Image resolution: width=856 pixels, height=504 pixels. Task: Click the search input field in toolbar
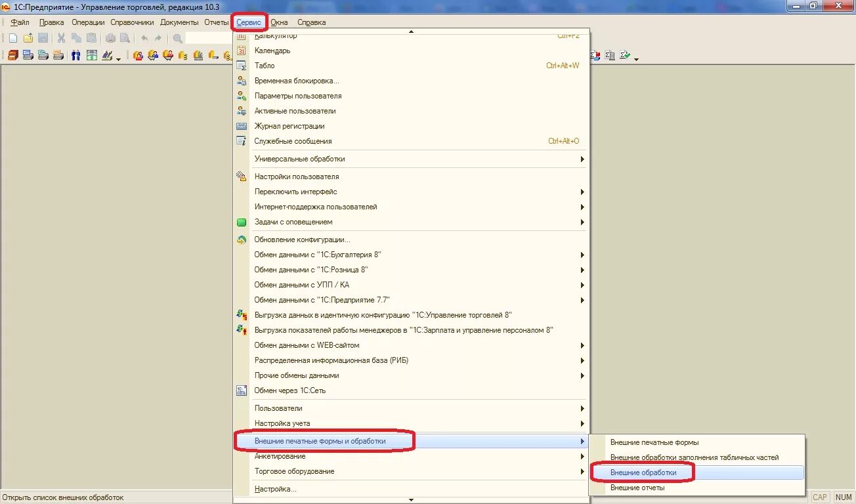point(209,38)
